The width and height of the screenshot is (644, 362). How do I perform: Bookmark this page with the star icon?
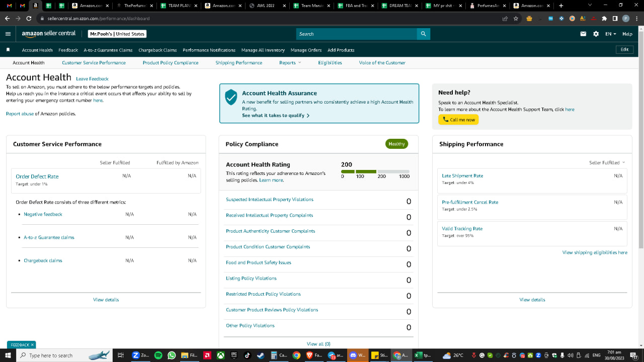[x=516, y=19]
